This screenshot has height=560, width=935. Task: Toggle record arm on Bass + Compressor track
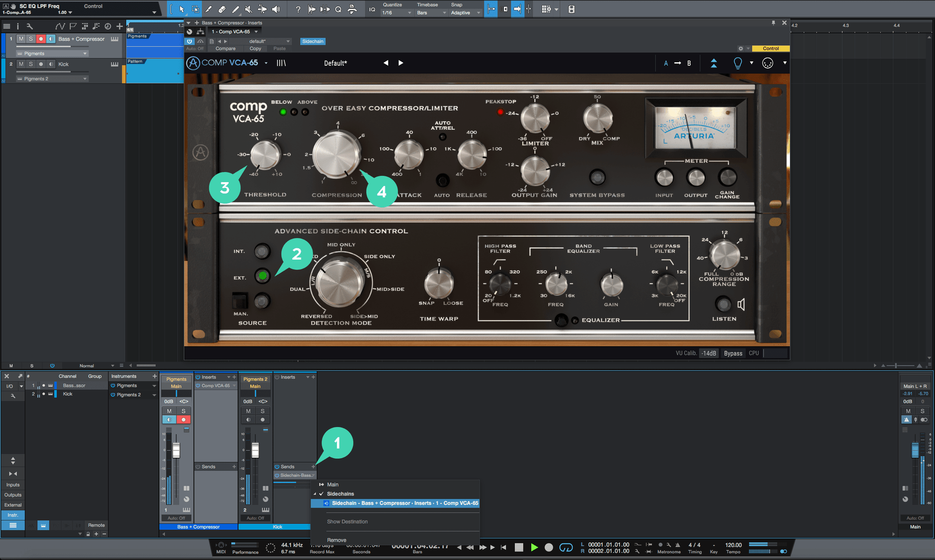pos(41,39)
